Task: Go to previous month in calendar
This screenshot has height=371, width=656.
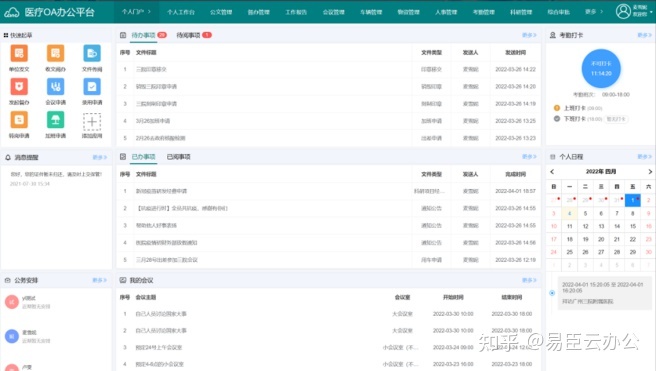Action: (552, 171)
